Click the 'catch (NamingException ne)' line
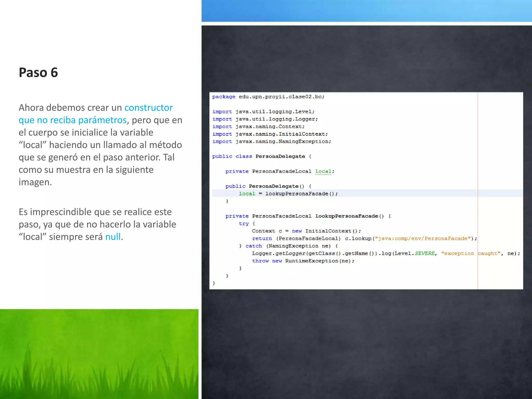Image resolution: width=532 pixels, height=399 pixels. tap(288, 246)
